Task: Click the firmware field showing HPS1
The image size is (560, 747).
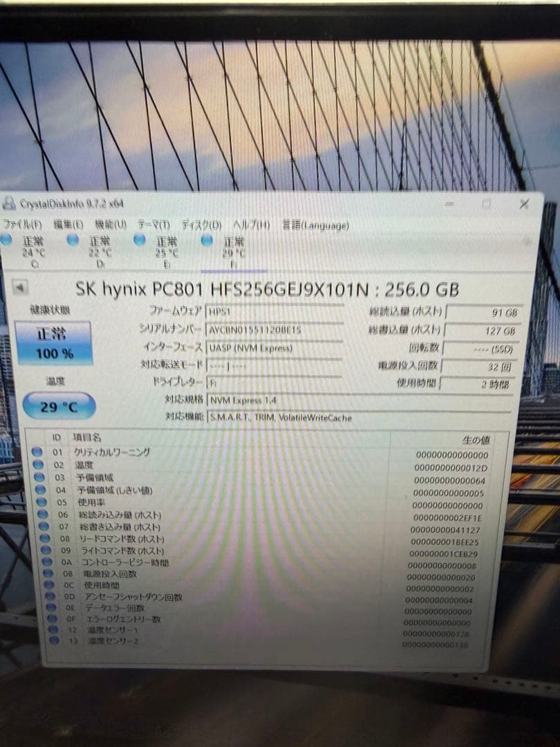Action: tap(274, 311)
